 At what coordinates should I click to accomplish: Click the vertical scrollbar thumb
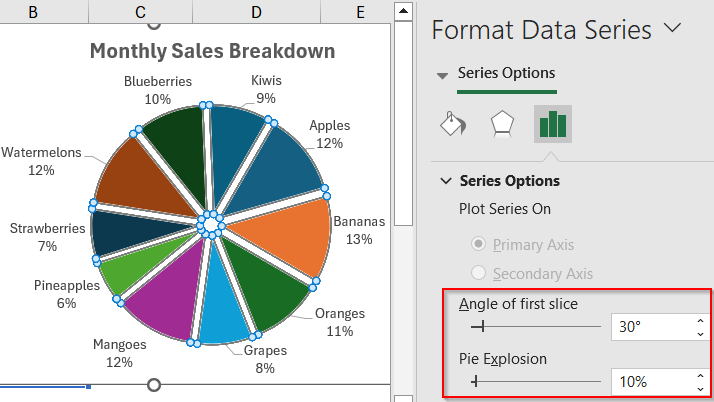(403, 123)
